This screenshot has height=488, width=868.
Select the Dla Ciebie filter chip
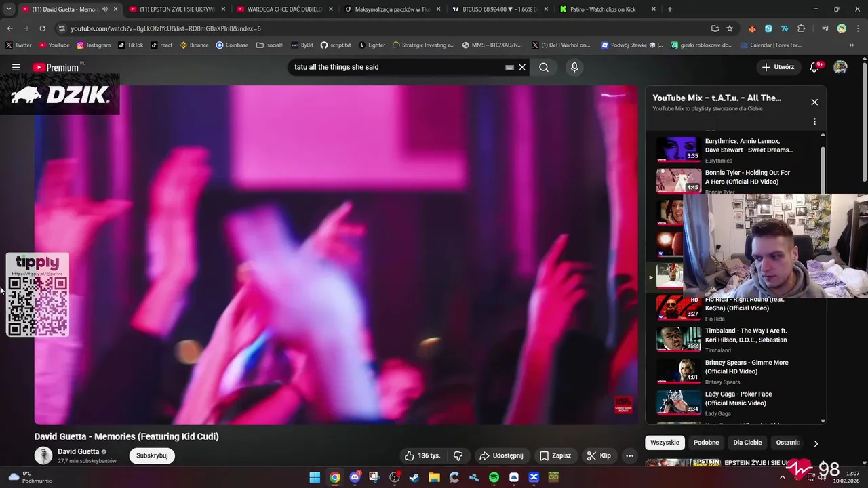coord(747,443)
